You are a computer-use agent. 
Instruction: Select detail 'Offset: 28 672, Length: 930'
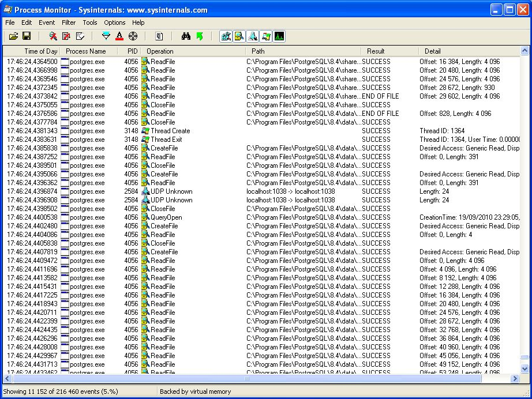[457, 88]
